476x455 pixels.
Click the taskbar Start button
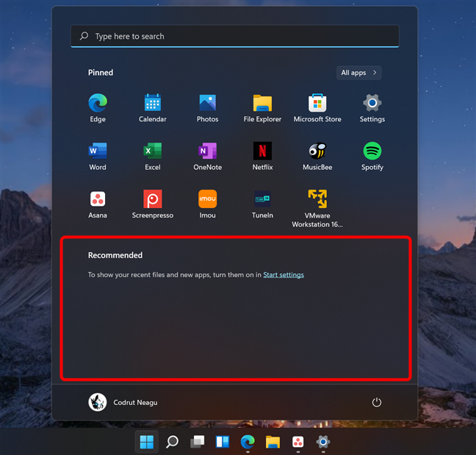click(147, 442)
